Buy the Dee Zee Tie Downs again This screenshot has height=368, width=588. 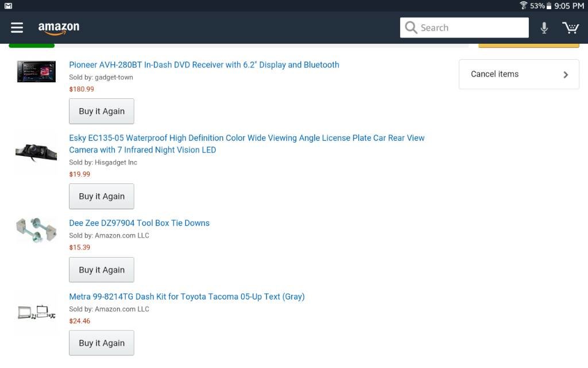pyautogui.click(x=102, y=270)
